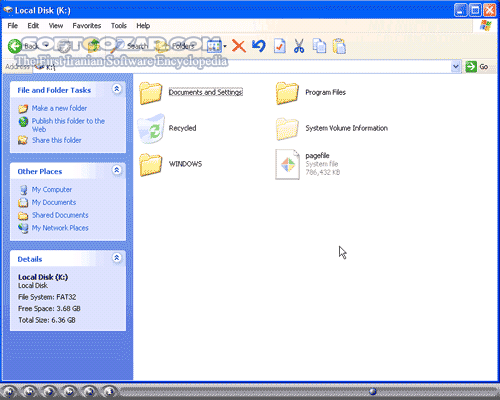The height and width of the screenshot is (400, 500).
Task: Select the Documents and Settings folder
Action: pos(191,93)
